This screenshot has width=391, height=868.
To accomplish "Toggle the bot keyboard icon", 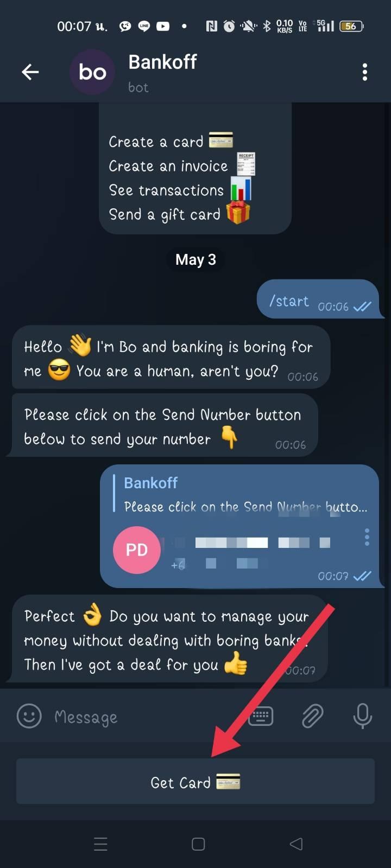I will pyautogui.click(x=261, y=716).
